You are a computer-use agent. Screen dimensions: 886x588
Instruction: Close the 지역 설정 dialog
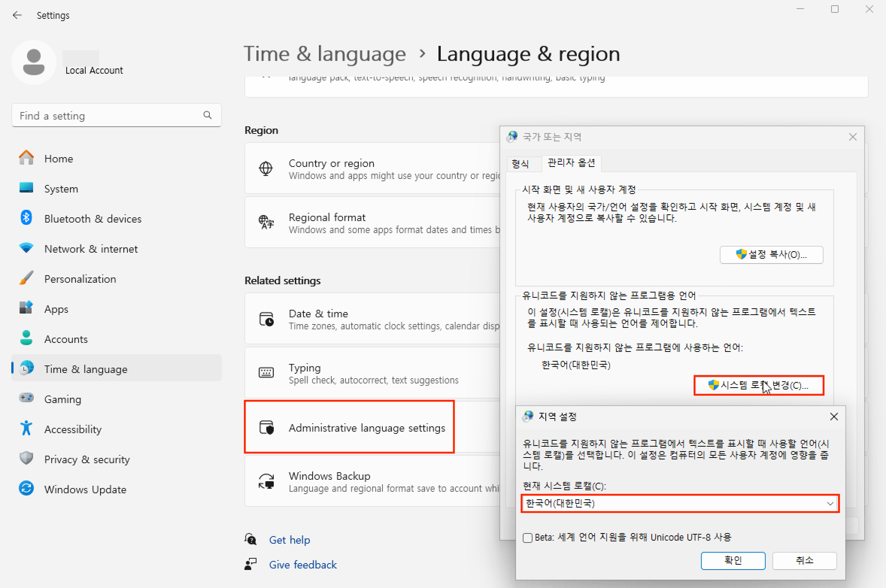point(834,417)
